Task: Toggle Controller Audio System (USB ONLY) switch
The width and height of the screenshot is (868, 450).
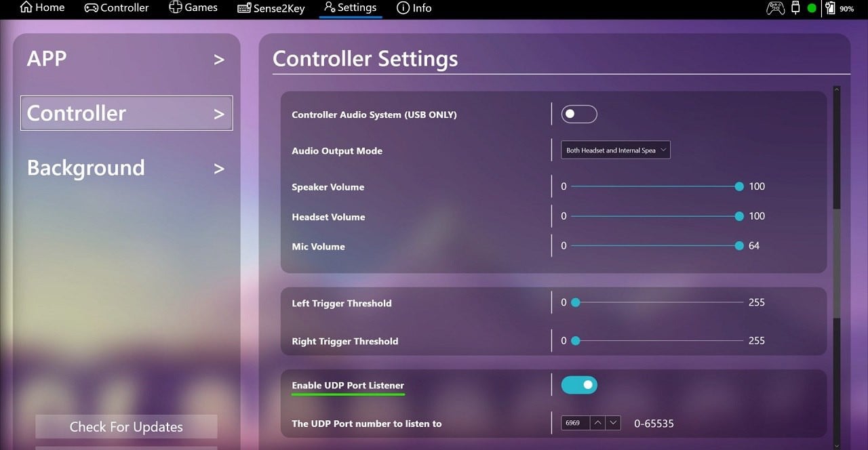Action: pyautogui.click(x=579, y=114)
